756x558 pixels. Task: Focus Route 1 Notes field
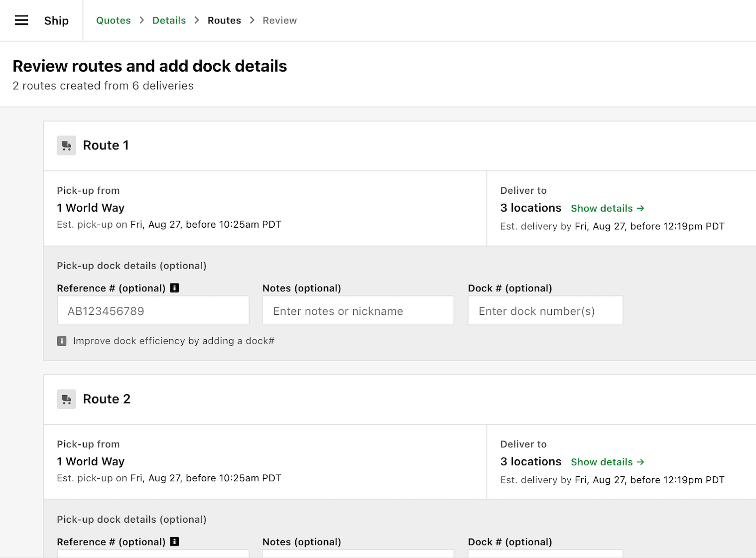click(x=358, y=311)
